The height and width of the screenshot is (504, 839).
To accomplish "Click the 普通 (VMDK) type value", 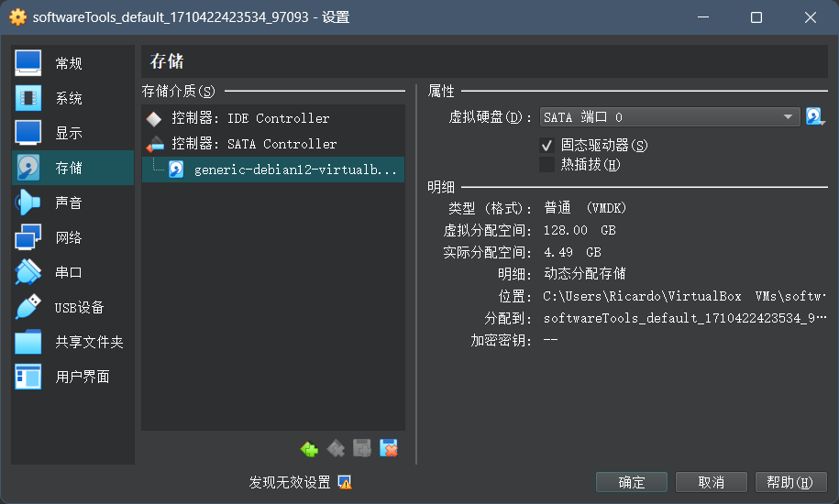I will click(x=585, y=208).
